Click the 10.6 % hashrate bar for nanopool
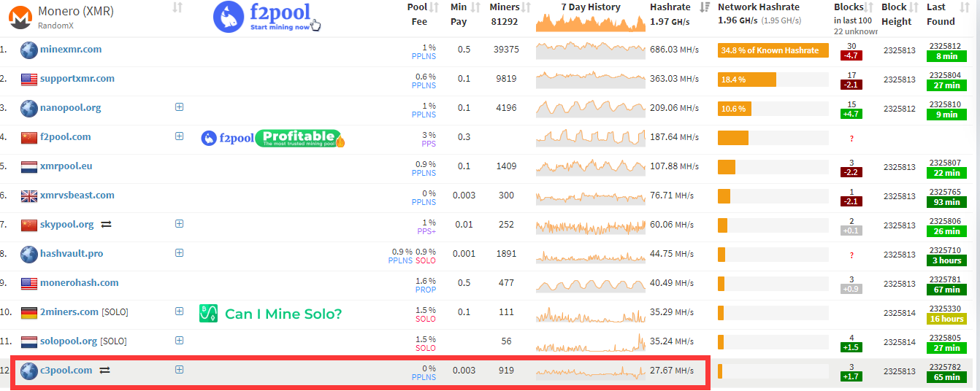 [x=735, y=109]
